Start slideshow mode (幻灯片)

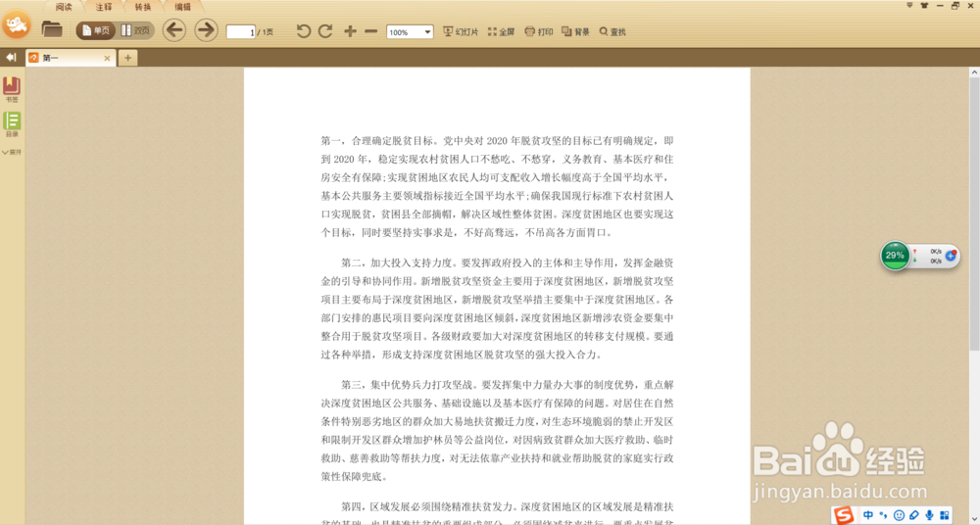pyautogui.click(x=461, y=32)
